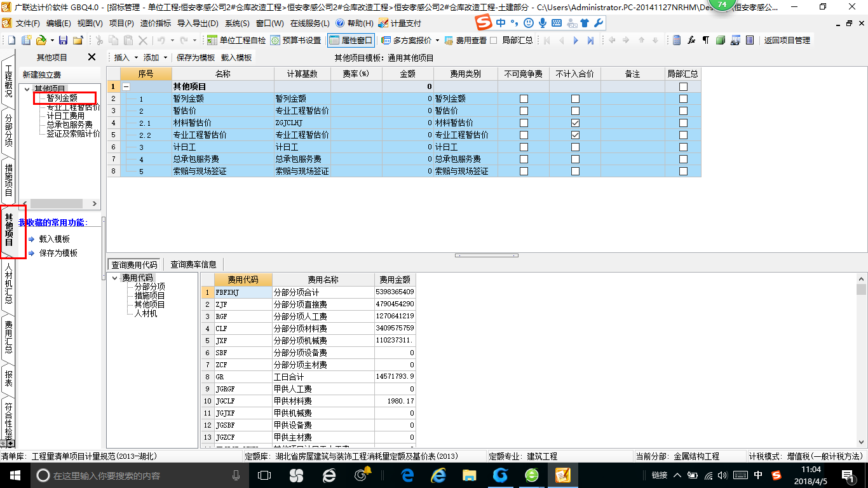Open 预算书设置 budget settings
868x488 pixels.
295,40
